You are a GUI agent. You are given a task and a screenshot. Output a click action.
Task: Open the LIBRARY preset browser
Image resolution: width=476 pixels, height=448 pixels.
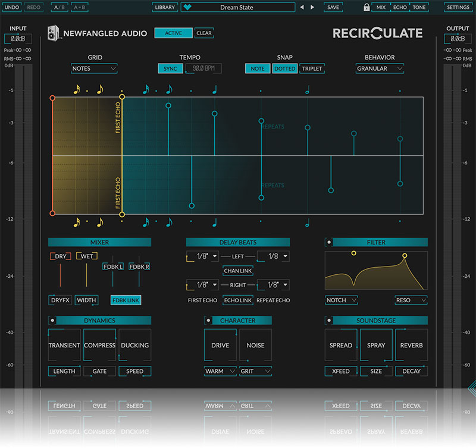pos(164,8)
